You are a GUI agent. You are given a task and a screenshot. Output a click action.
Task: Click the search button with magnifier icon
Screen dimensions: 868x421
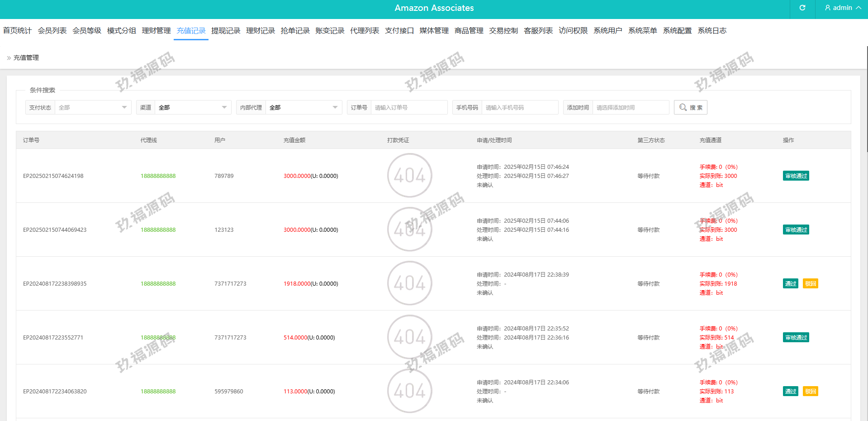(x=690, y=107)
